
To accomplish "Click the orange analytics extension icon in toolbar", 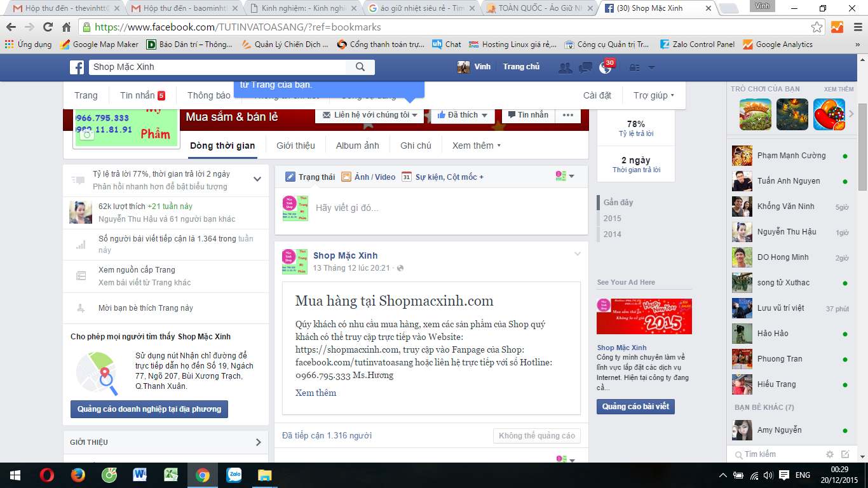I will [x=837, y=27].
